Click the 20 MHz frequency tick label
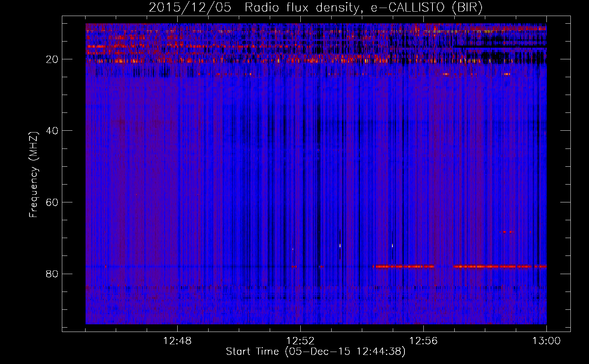This screenshot has height=364, width=589. pos(52,59)
